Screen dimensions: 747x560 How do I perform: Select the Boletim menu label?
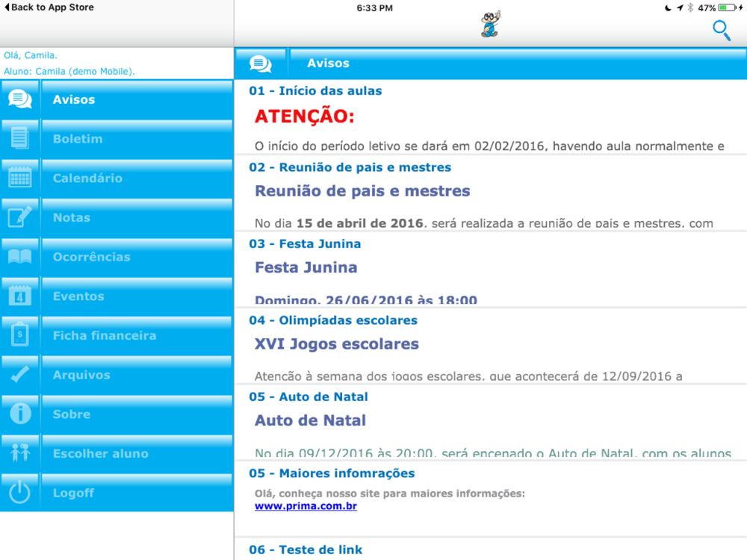78,139
